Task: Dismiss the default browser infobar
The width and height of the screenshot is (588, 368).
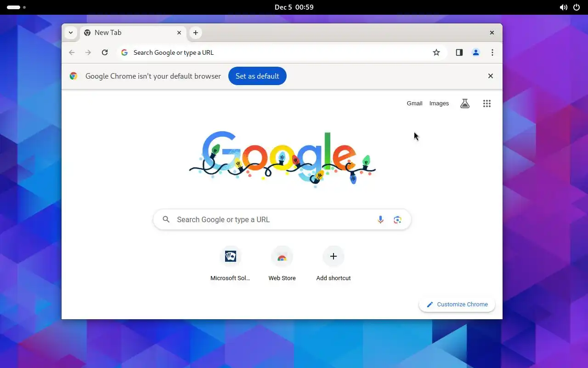Action: click(x=491, y=76)
